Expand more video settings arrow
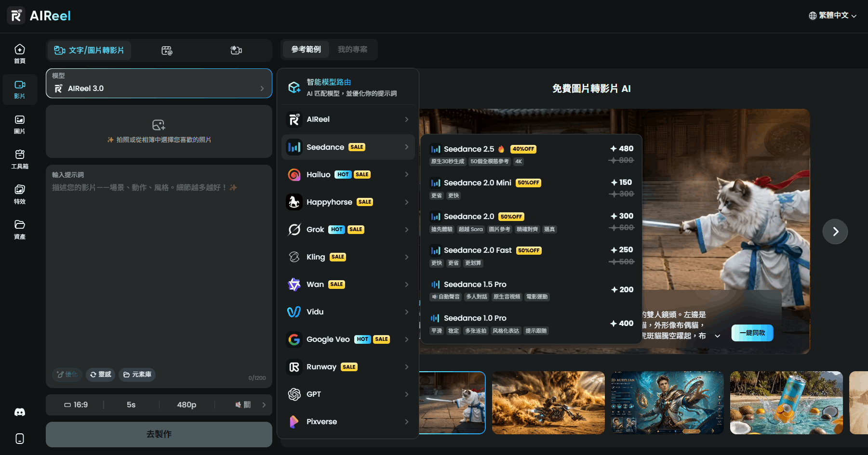 pos(264,405)
